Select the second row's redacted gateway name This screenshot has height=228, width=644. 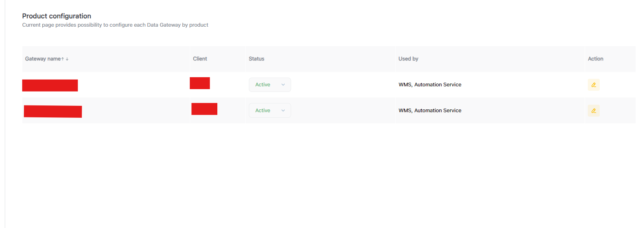coord(53,111)
